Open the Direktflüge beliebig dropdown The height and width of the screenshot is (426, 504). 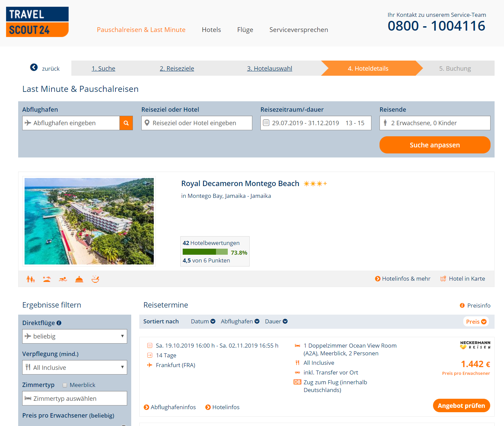pos(75,336)
